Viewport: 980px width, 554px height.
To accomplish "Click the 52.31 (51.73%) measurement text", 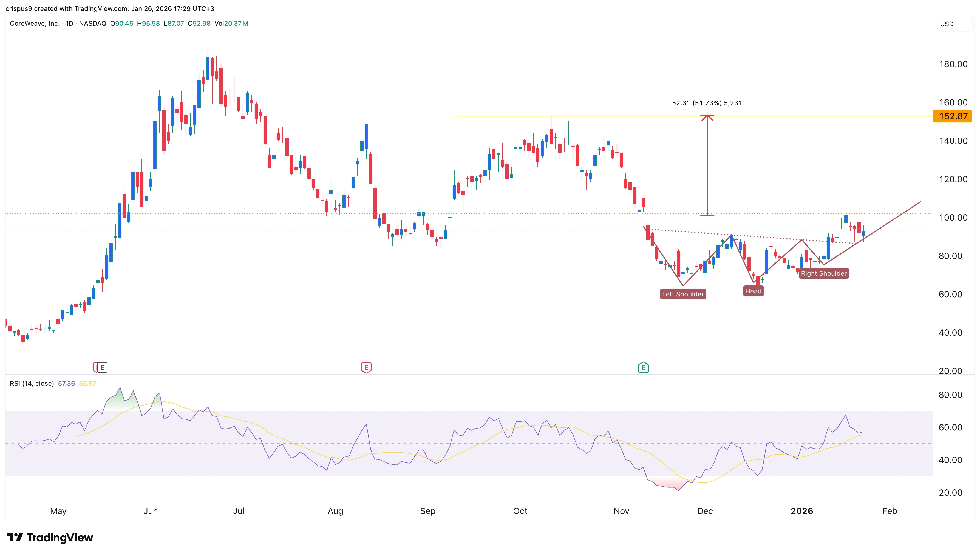I will [707, 103].
